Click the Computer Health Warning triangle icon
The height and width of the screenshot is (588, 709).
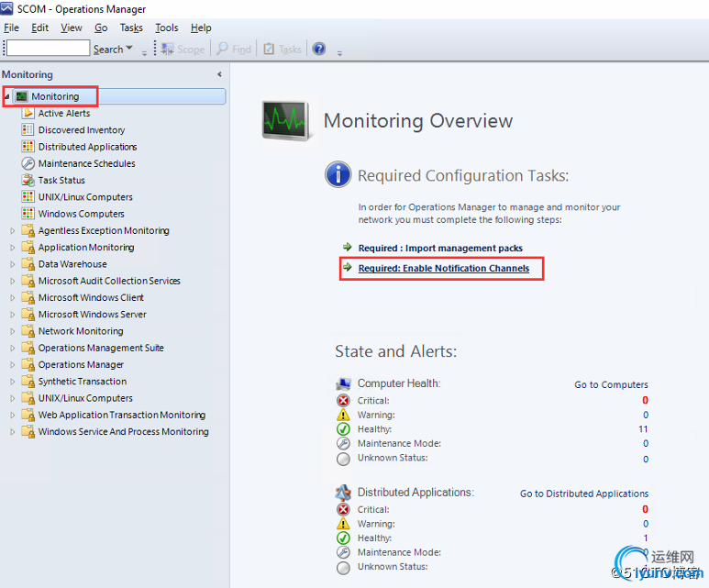[x=343, y=415]
